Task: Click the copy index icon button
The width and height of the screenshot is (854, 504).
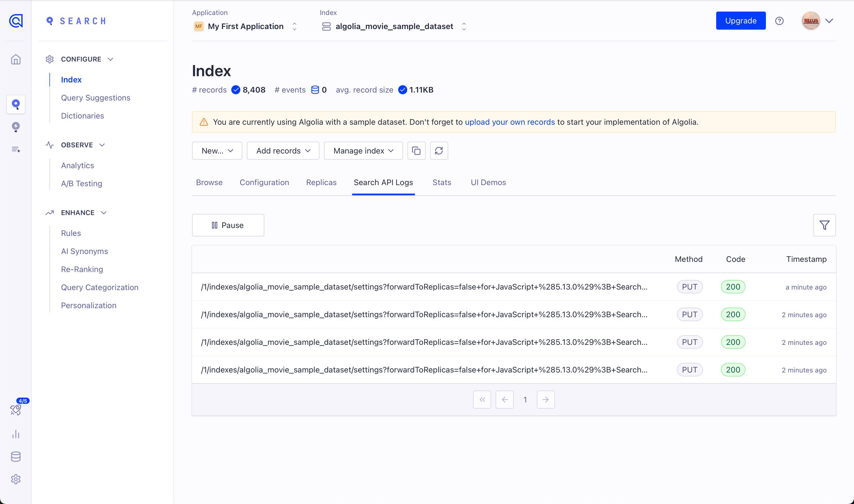Action: point(416,150)
